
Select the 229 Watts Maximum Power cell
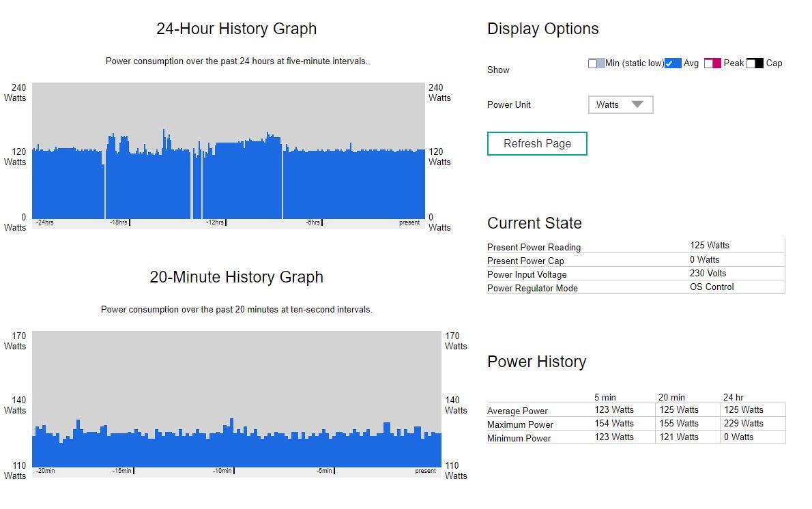point(743,424)
